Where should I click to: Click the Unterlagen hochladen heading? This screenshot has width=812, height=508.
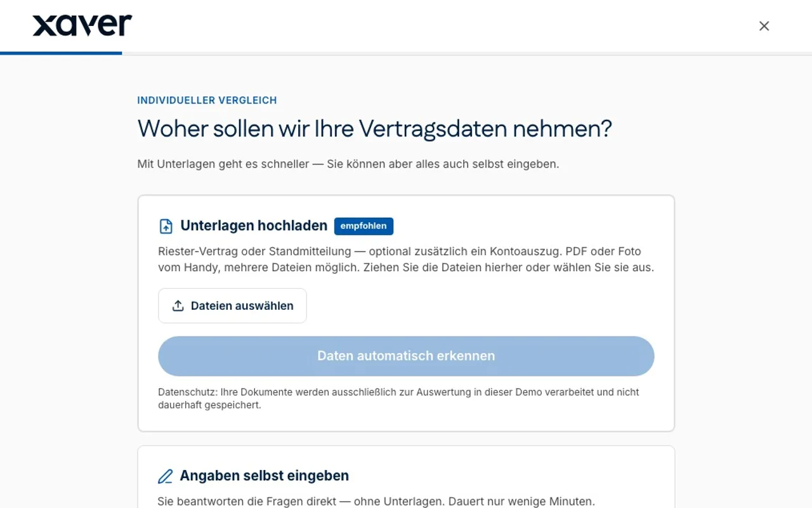[x=254, y=225]
